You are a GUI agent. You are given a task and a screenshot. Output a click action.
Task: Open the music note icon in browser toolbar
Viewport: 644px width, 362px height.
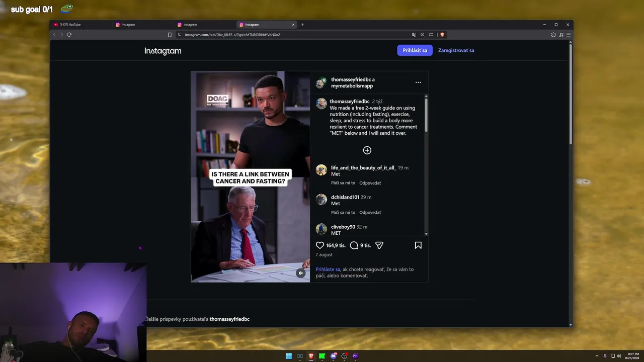tap(561, 35)
